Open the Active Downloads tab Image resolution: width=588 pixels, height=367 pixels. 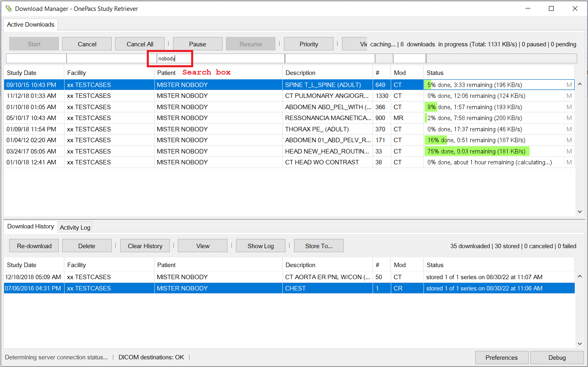[x=31, y=25]
